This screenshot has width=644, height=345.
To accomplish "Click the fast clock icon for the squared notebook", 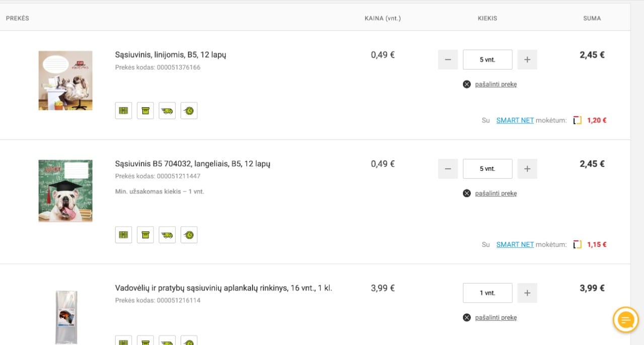I will pyautogui.click(x=189, y=235).
